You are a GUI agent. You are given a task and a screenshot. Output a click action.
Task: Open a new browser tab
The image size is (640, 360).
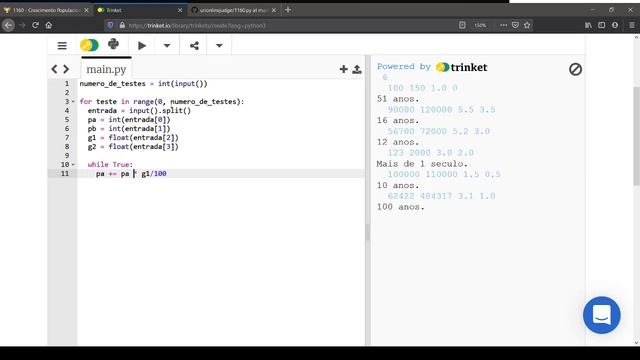click(x=288, y=10)
